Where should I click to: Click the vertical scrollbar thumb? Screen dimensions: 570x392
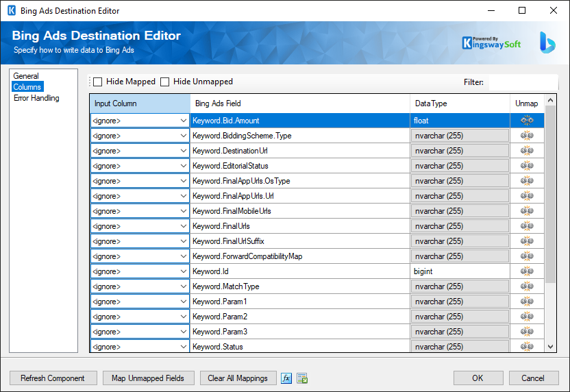tap(550, 195)
